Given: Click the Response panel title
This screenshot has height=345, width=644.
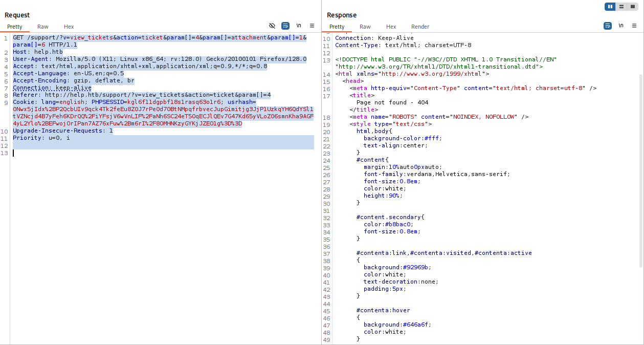Looking at the screenshot, I should [342, 15].
